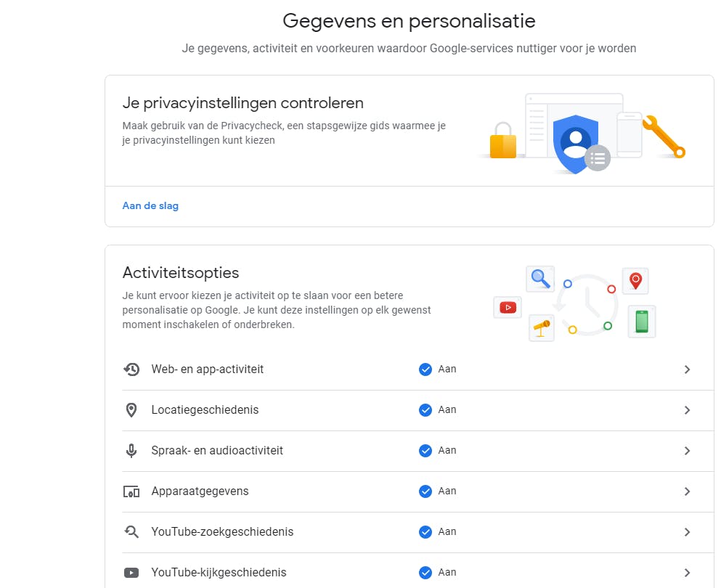Viewport: 721px width, 588px height.
Task: Open the Locatiegeschiedenis row label
Action: pyautogui.click(x=205, y=410)
